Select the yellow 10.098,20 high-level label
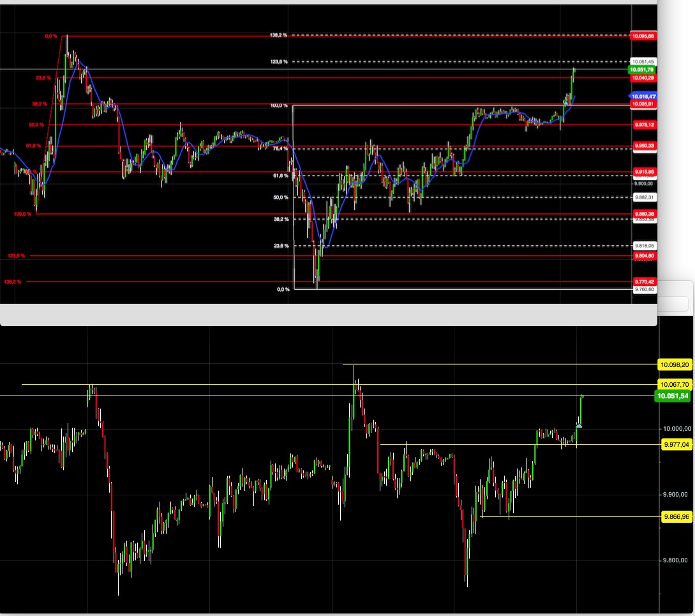This screenshot has height=616, width=695. [675, 364]
